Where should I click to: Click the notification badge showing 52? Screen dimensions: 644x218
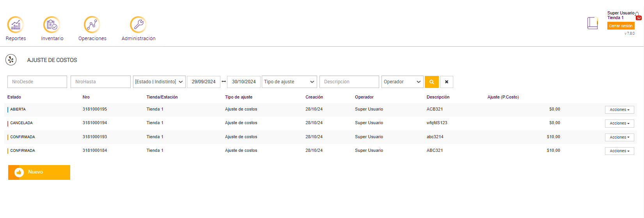click(639, 18)
